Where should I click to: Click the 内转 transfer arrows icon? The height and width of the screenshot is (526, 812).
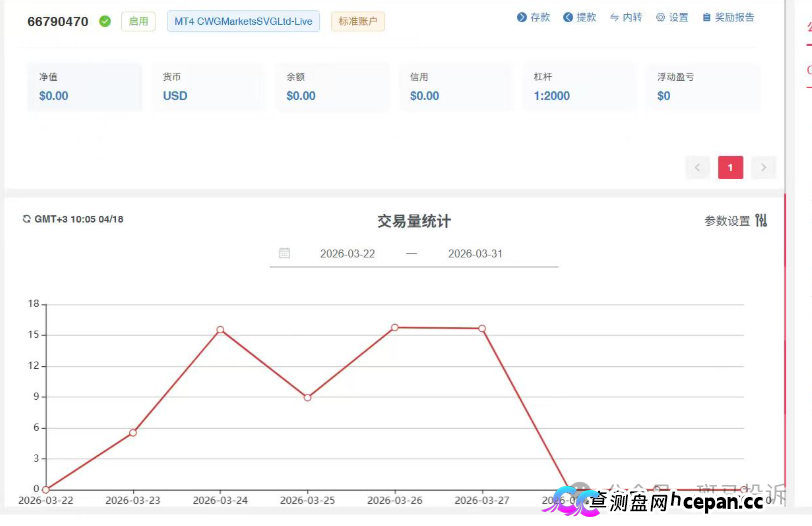(614, 17)
